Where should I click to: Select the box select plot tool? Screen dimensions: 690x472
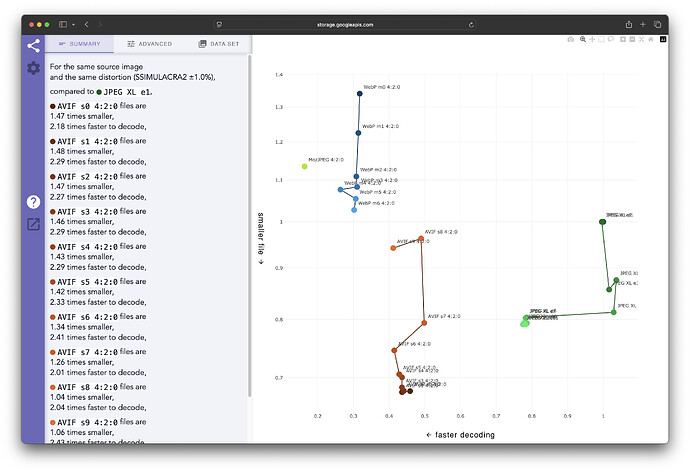click(x=601, y=39)
